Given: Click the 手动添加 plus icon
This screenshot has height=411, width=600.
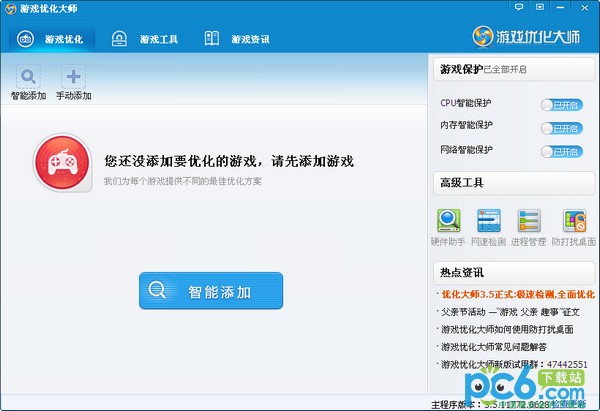Looking at the screenshot, I should coord(73,77).
